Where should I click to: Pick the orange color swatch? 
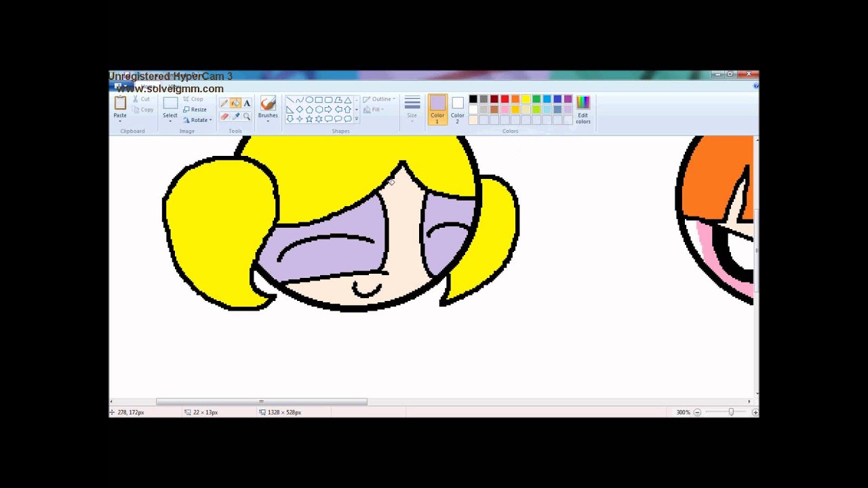(x=515, y=100)
